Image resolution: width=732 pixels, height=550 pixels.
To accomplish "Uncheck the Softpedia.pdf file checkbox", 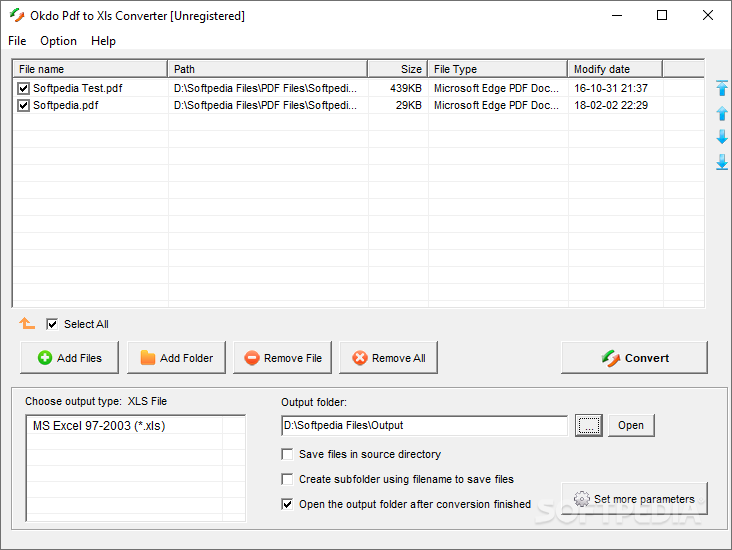I will click(x=23, y=106).
